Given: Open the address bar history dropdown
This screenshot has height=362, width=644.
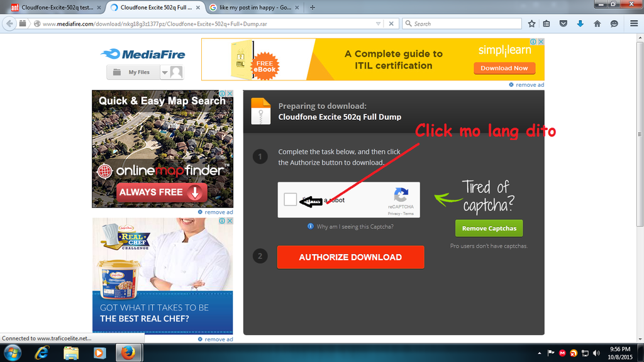Looking at the screenshot, I should 378,23.
